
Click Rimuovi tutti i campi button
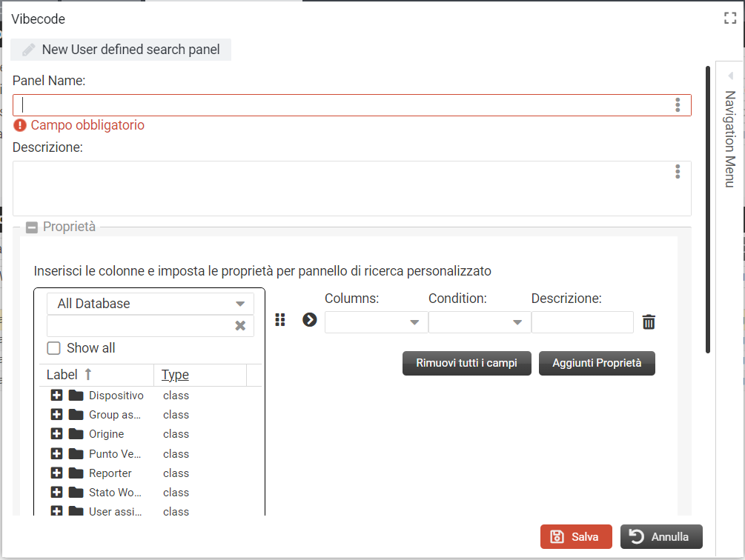coord(466,364)
